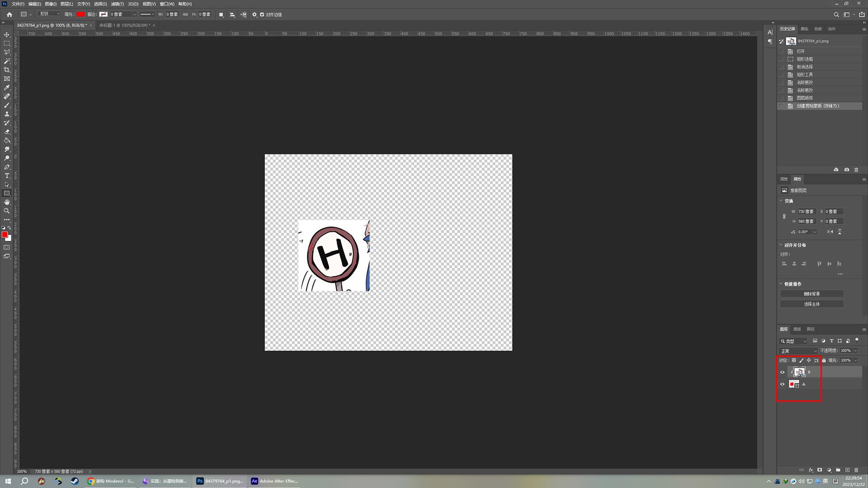868x488 pixels.
Task: Select the Eyedropper tool
Action: pos(7,88)
